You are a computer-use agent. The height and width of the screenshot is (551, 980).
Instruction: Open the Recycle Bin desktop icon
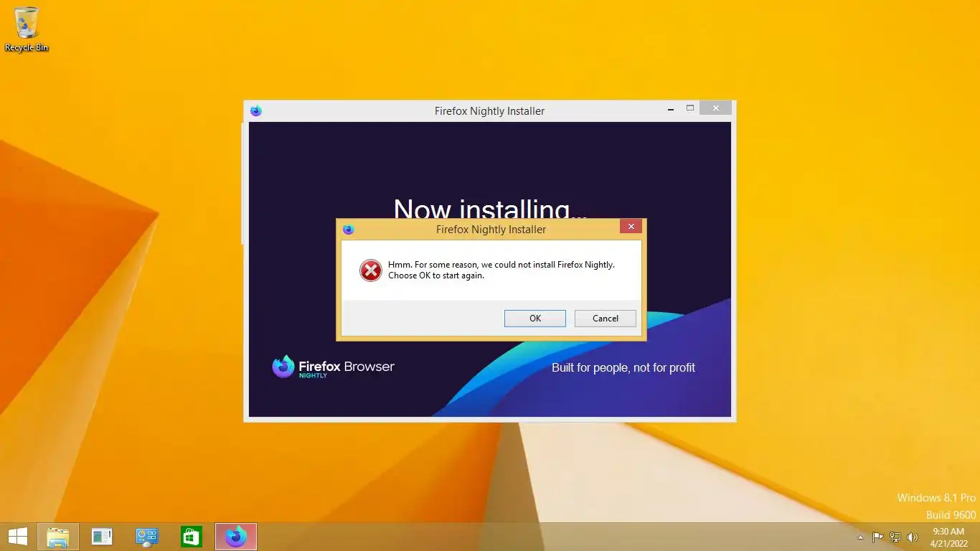coord(27,29)
